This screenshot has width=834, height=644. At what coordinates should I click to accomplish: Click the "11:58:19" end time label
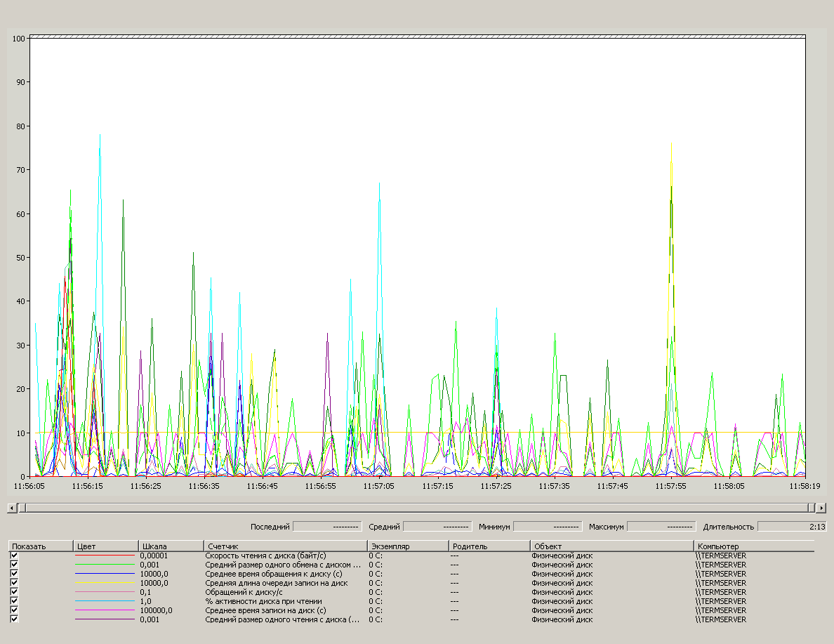pos(805,486)
